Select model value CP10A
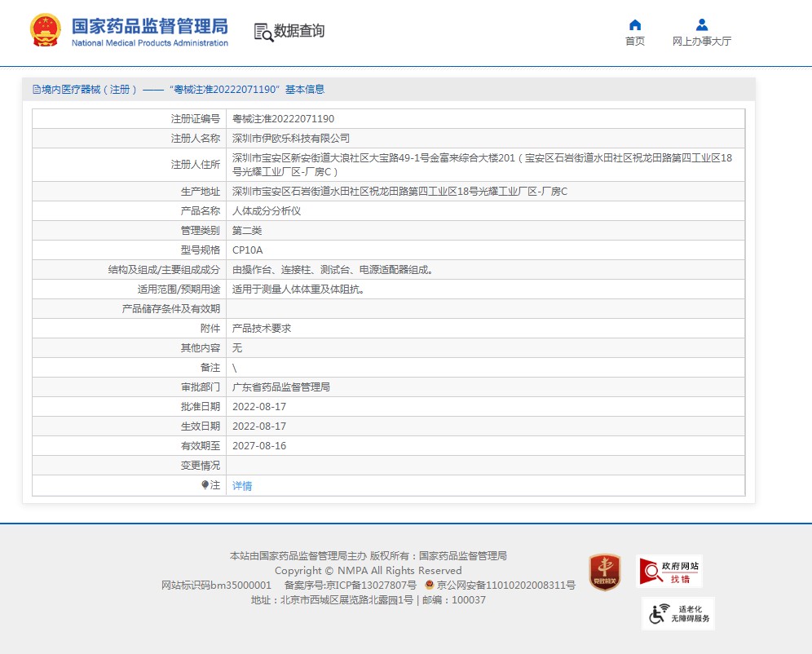Viewport: 812px width, 654px height. (248, 250)
